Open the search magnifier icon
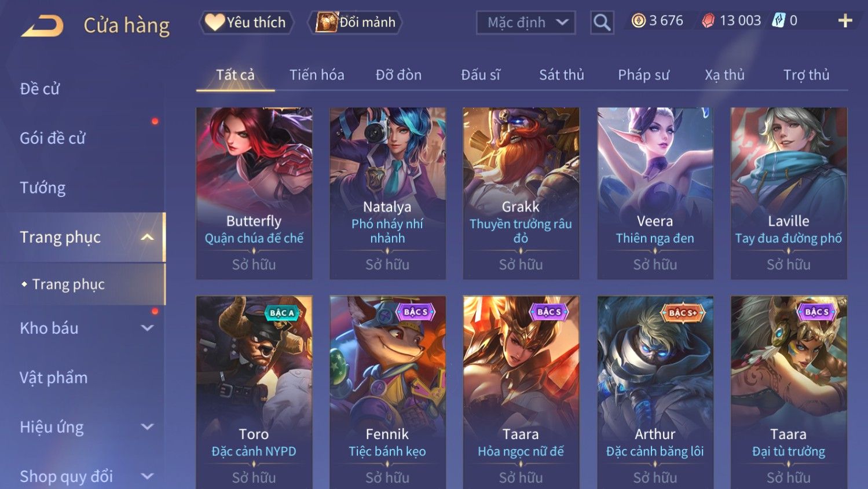Image resolution: width=868 pixels, height=489 pixels. pos(602,23)
